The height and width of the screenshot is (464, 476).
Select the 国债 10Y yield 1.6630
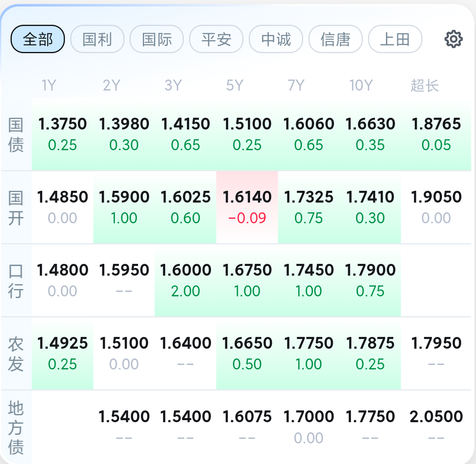click(370, 134)
